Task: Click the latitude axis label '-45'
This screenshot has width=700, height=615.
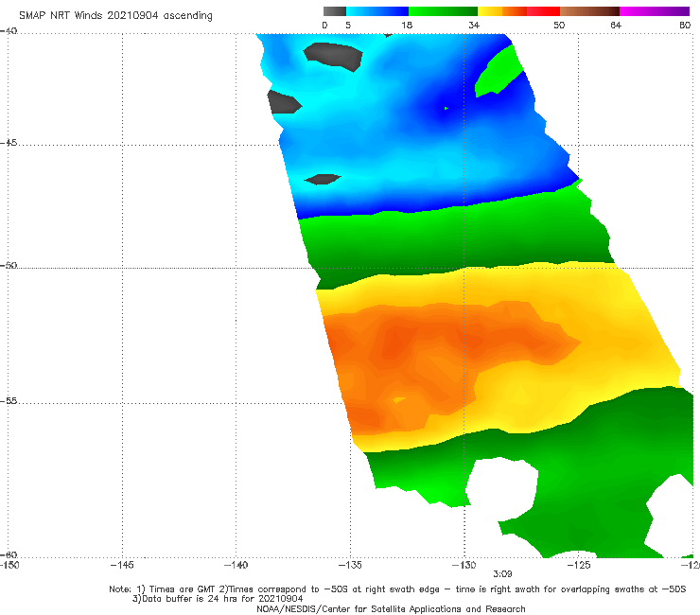Action: pyautogui.click(x=9, y=143)
